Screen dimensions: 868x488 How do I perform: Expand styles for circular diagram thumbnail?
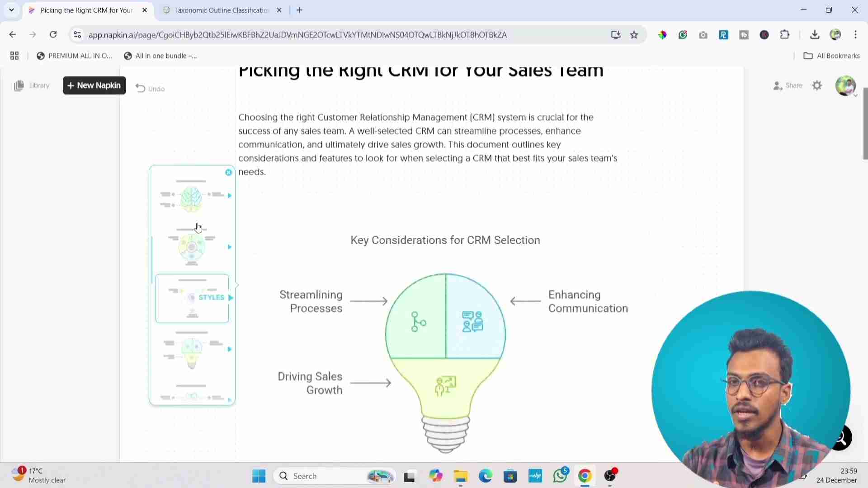point(230,247)
